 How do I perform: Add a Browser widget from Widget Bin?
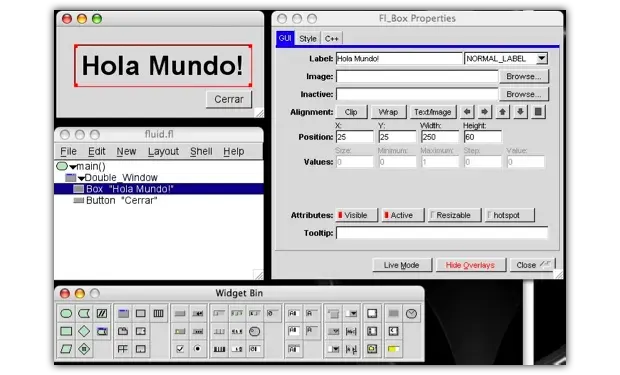click(x=372, y=314)
